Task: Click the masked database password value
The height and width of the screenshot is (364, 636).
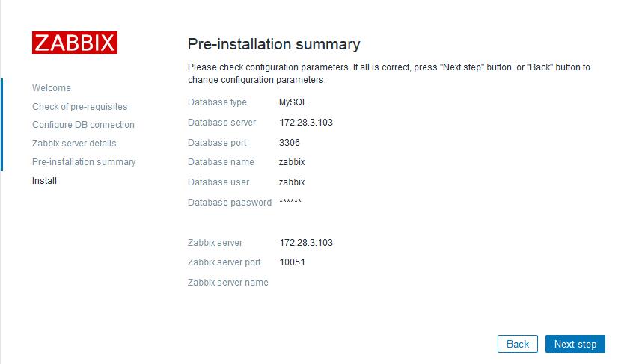Action: coord(290,202)
